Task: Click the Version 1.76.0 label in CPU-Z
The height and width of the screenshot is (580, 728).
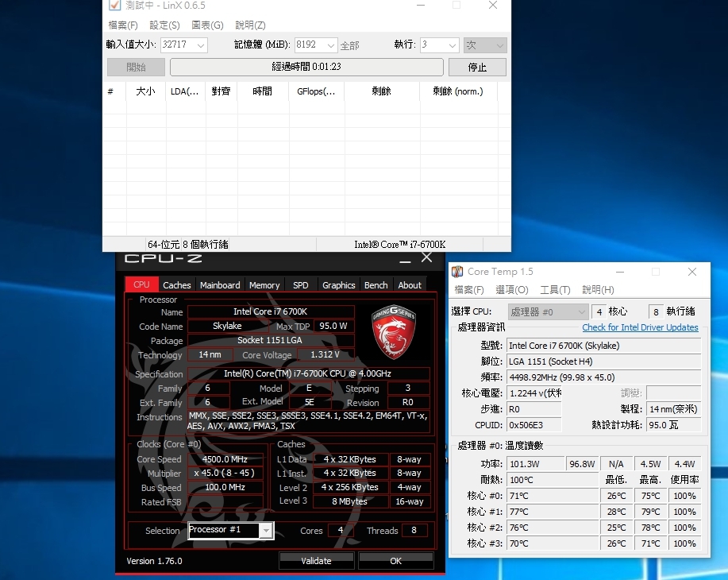Action: (154, 561)
